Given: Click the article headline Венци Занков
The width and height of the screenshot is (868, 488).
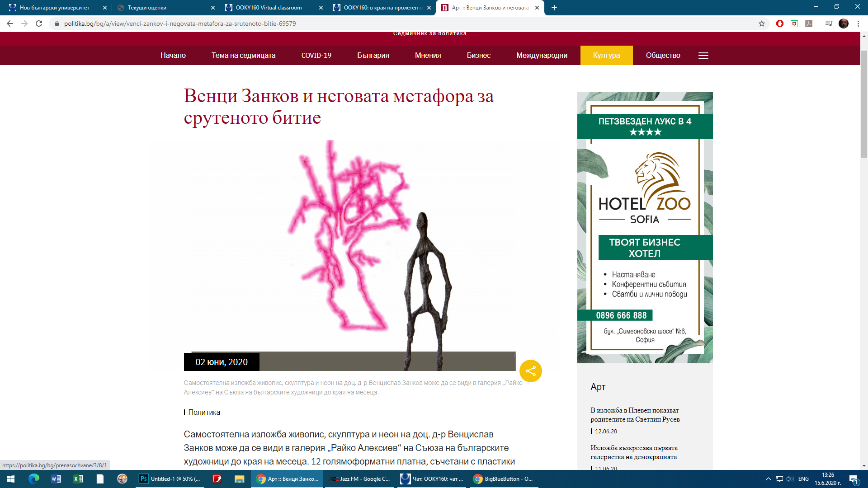Looking at the screenshot, I should pos(339,107).
